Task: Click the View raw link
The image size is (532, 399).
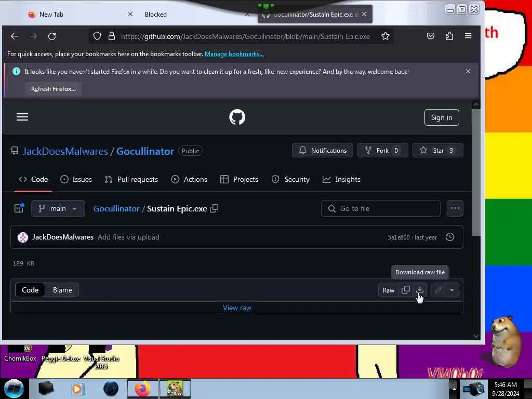Action: tap(237, 308)
